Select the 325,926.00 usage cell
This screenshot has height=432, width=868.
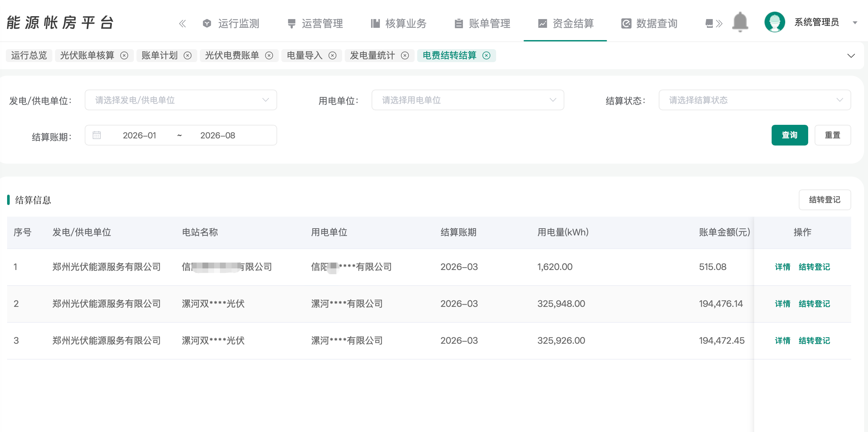click(x=561, y=340)
